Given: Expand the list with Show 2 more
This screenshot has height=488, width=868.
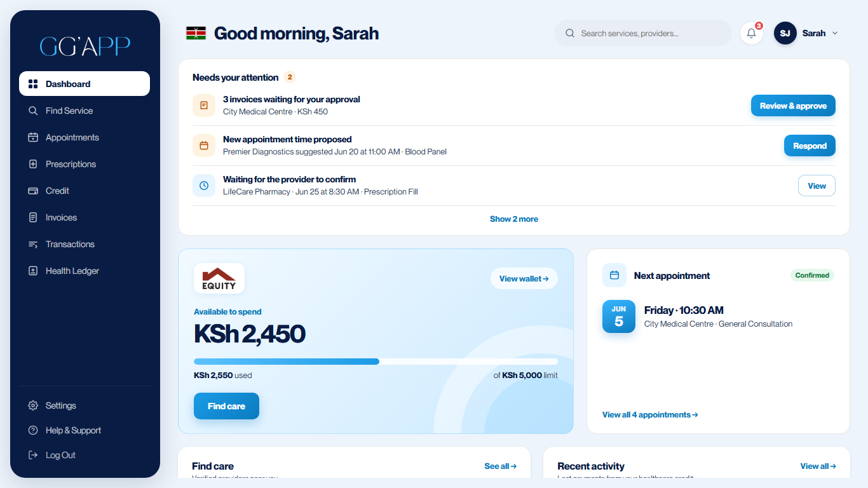Looking at the screenshot, I should tap(514, 219).
